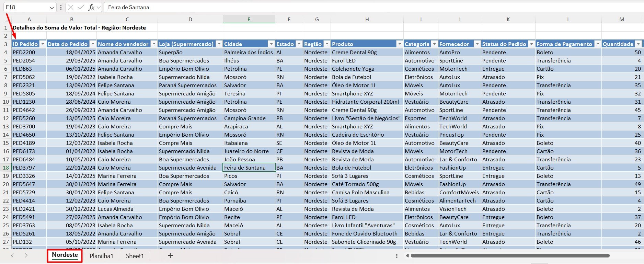Screen dimensions: 644x264
Task: Click the Insert Function fx icon
Action: (91, 7)
